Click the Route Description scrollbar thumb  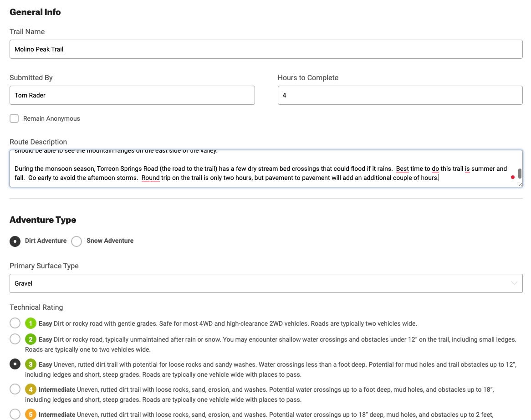[520, 174]
